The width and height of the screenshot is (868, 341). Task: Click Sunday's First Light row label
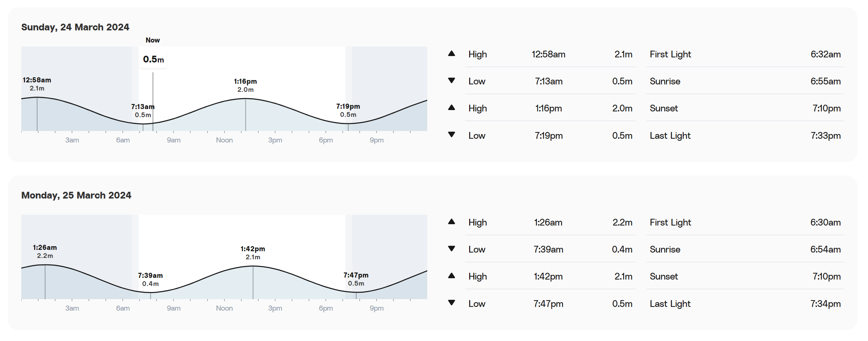pos(670,54)
